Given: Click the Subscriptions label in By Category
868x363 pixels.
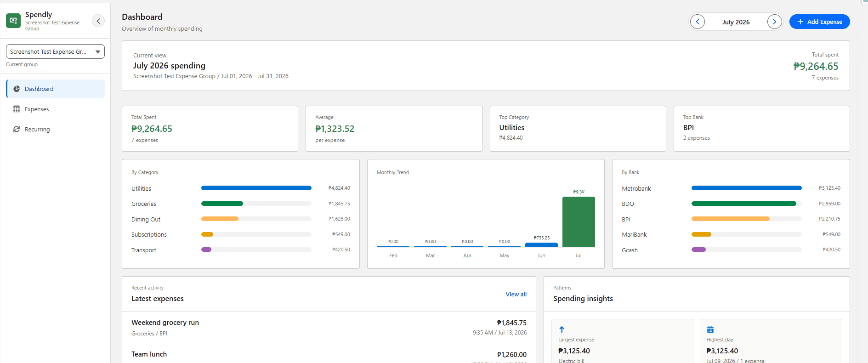Looking at the screenshot, I should coord(149,234).
